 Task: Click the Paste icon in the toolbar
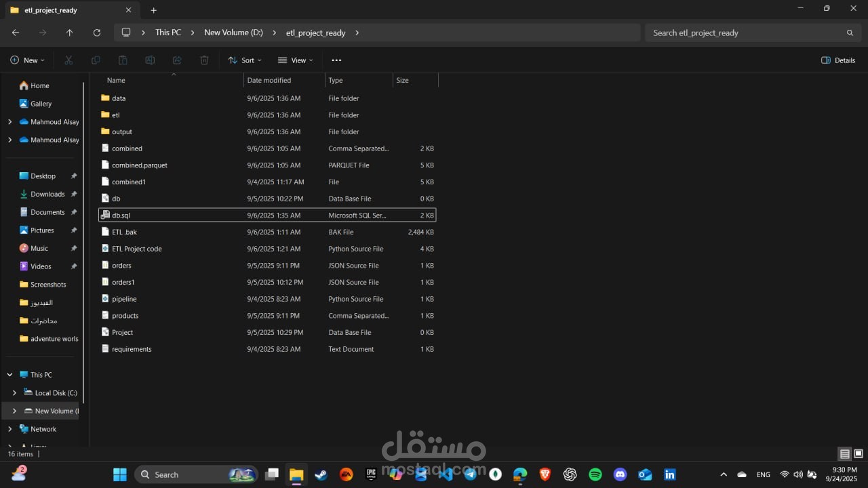coord(123,60)
